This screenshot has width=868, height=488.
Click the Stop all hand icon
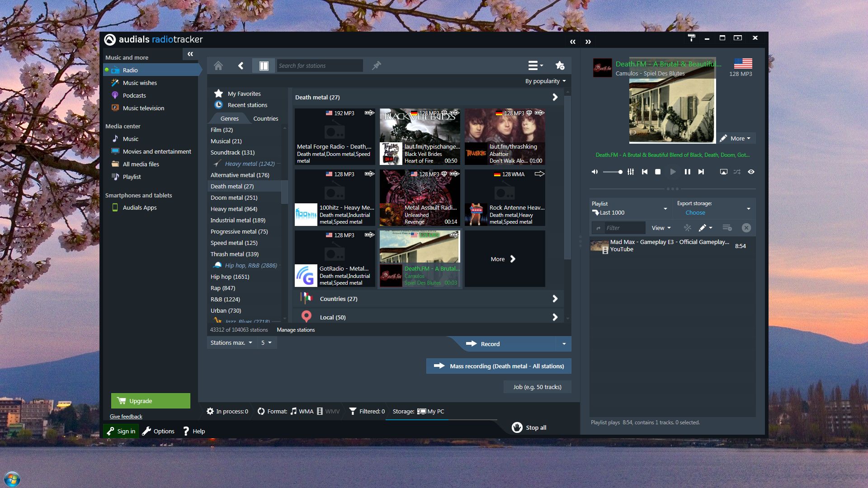tap(517, 427)
